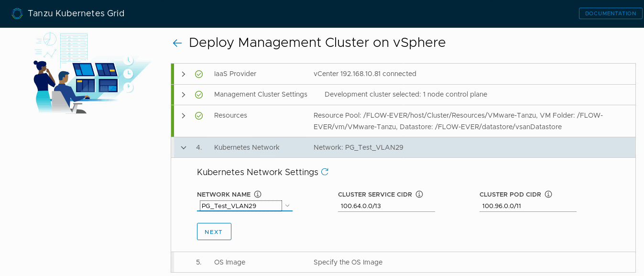Expand the IaaS Provider section

184,74
